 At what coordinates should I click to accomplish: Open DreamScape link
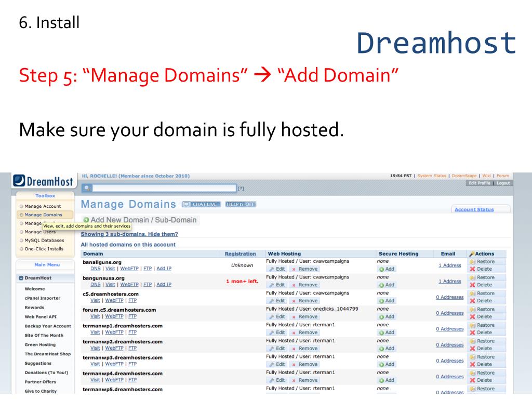coord(464,176)
